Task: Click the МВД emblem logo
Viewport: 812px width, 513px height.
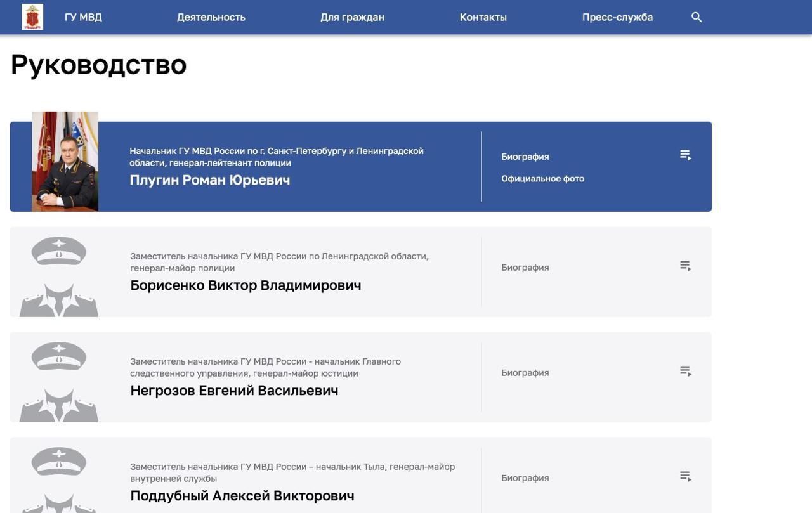Action: [32, 17]
